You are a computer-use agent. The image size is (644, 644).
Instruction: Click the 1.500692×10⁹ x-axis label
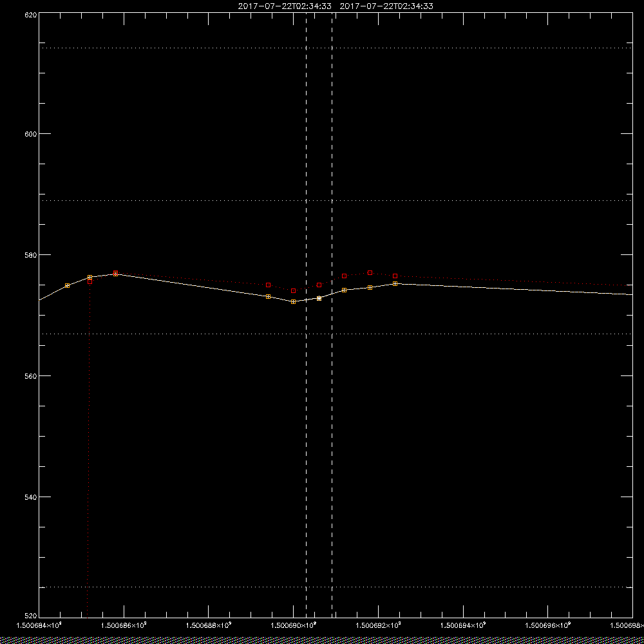click(x=378, y=625)
